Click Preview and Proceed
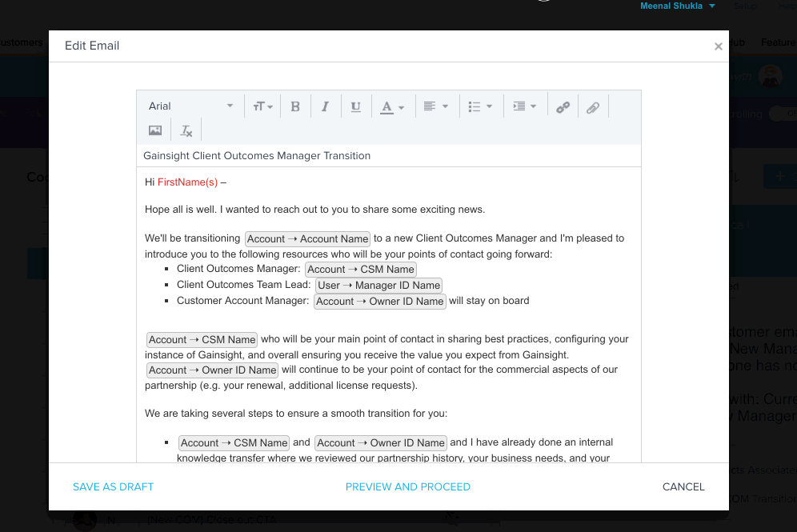This screenshot has width=797, height=532. [x=407, y=486]
